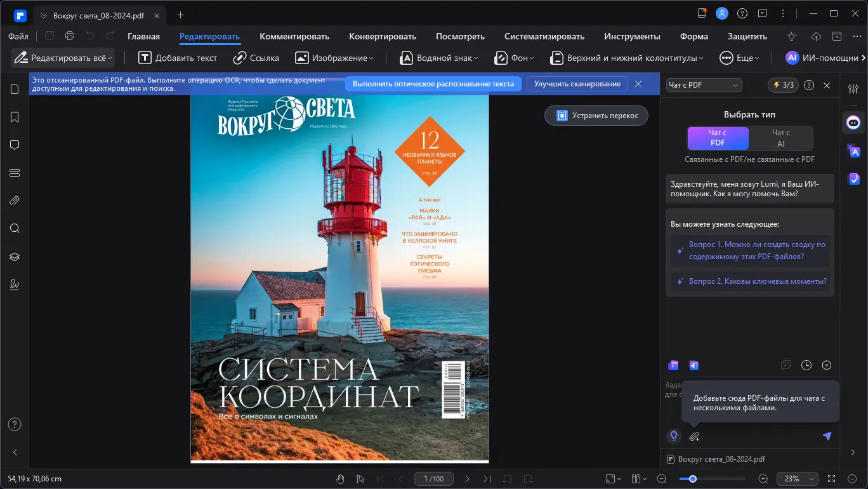The width and height of the screenshot is (868, 489).
Task: Click the page number input field
Action: point(433,479)
